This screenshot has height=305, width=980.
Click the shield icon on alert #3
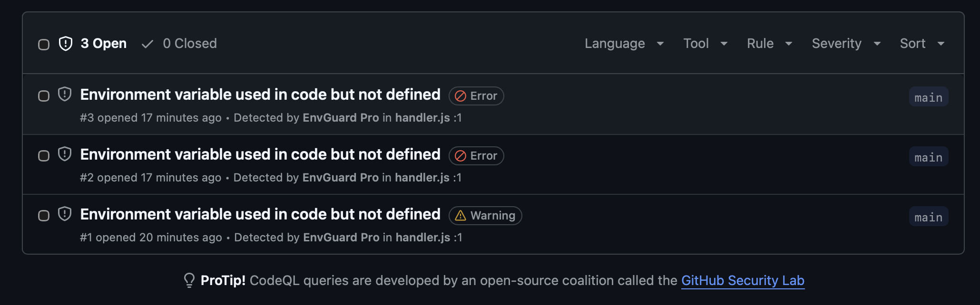[x=64, y=95]
